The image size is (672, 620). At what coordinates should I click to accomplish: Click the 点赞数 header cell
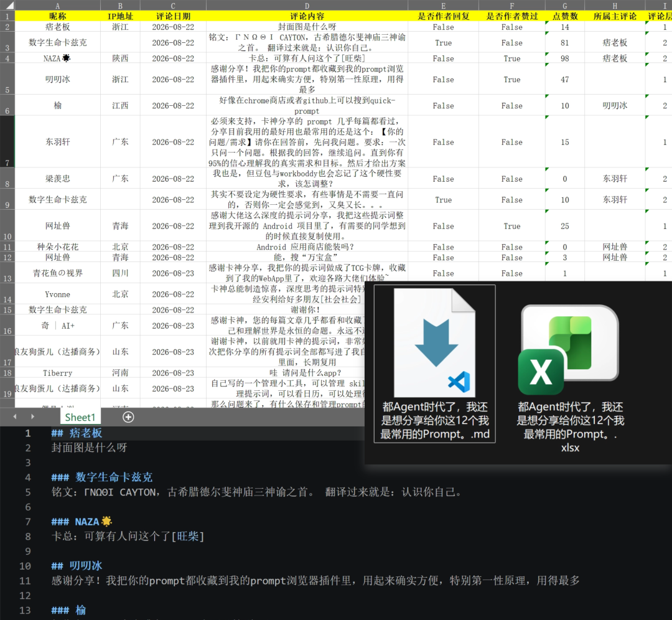click(565, 16)
